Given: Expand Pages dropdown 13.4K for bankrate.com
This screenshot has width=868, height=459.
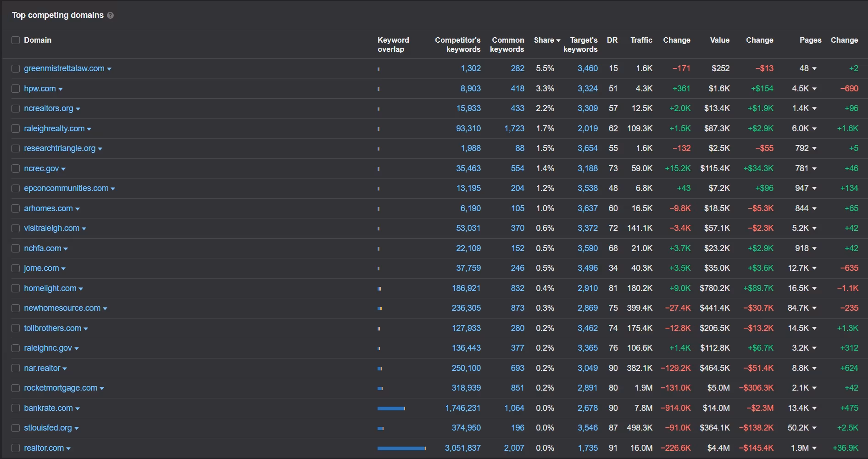Looking at the screenshot, I should click(x=814, y=409).
